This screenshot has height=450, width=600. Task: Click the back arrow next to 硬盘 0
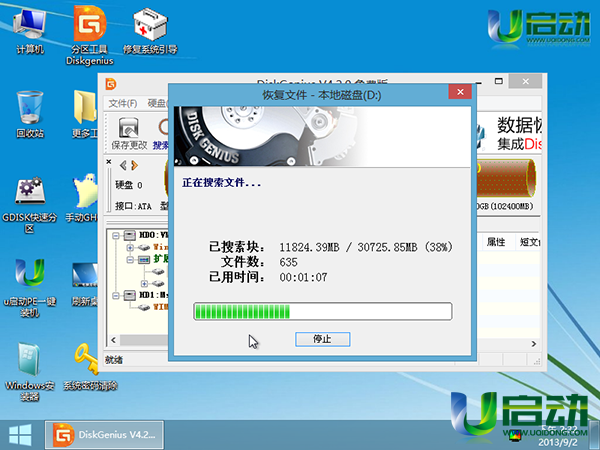click(123, 165)
